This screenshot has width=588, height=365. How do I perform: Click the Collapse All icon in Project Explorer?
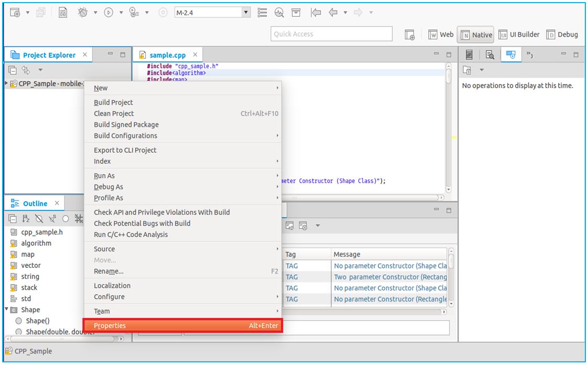(x=13, y=70)
